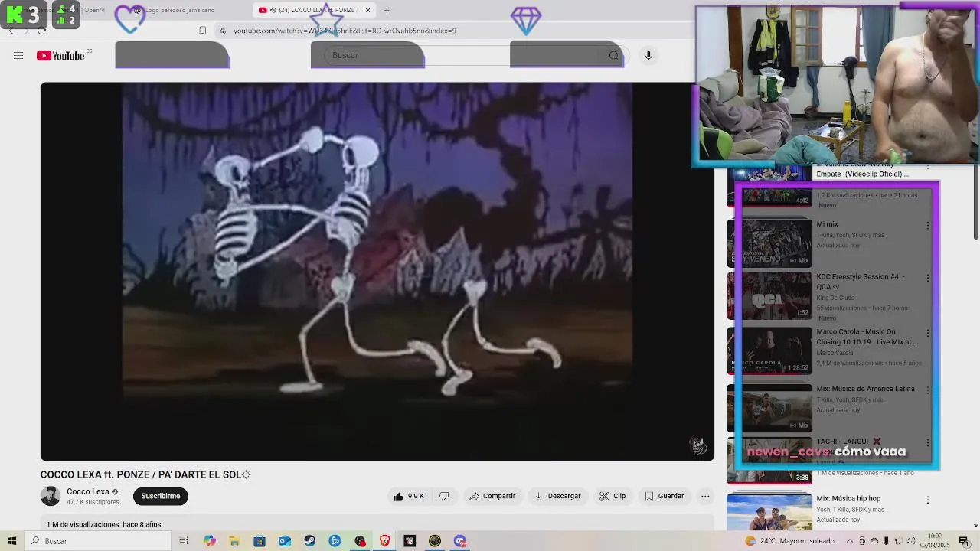
Task: Open the Cocco Lexa channel avatar
Action: click(x=51, y=496)
